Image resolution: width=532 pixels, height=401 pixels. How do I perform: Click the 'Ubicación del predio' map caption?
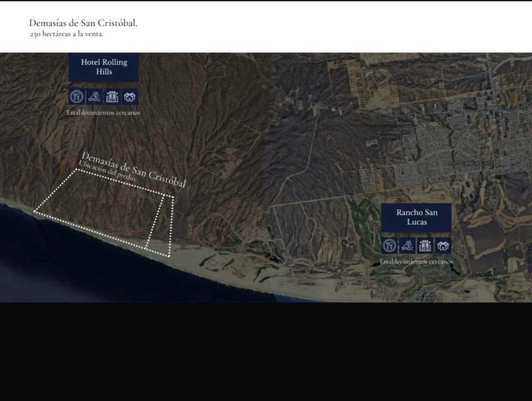[x=106, y=174]
